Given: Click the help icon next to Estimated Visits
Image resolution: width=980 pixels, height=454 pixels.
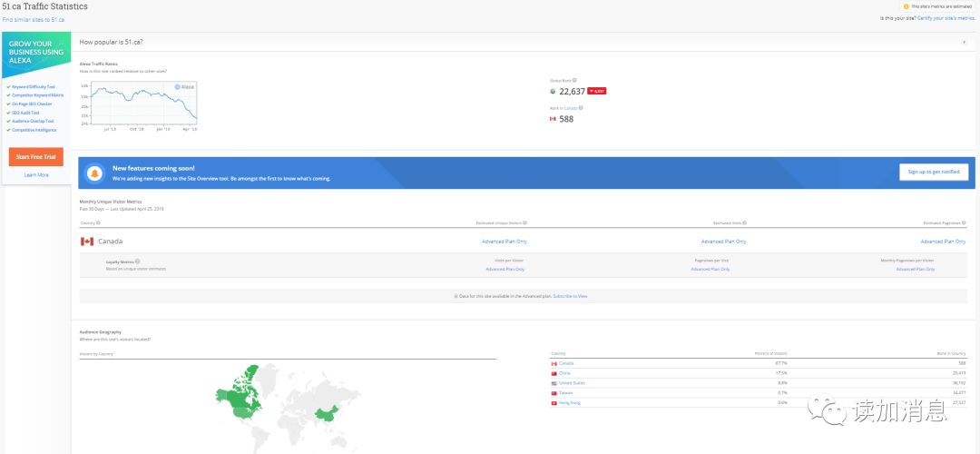Looking at the screenshot, I should (x=744, y=222).
